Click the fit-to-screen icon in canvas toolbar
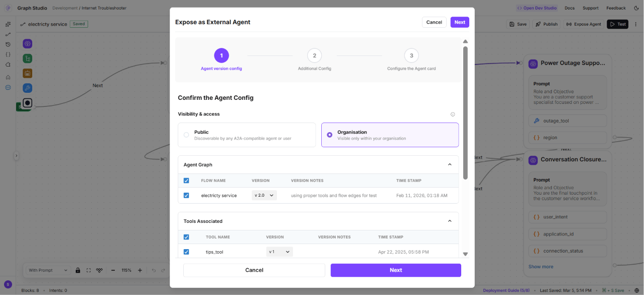644x295 pixels. pyautogui.click(x=89, y=270)
